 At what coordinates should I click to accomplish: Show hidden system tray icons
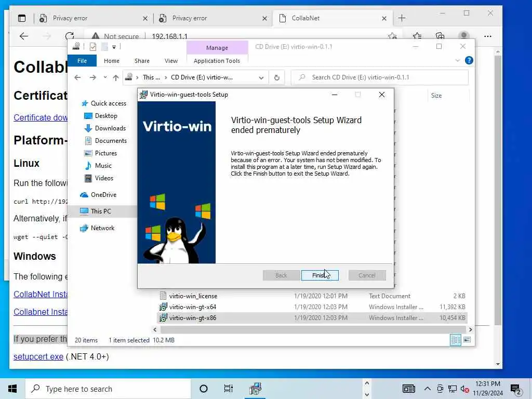[x=428, y=389]
